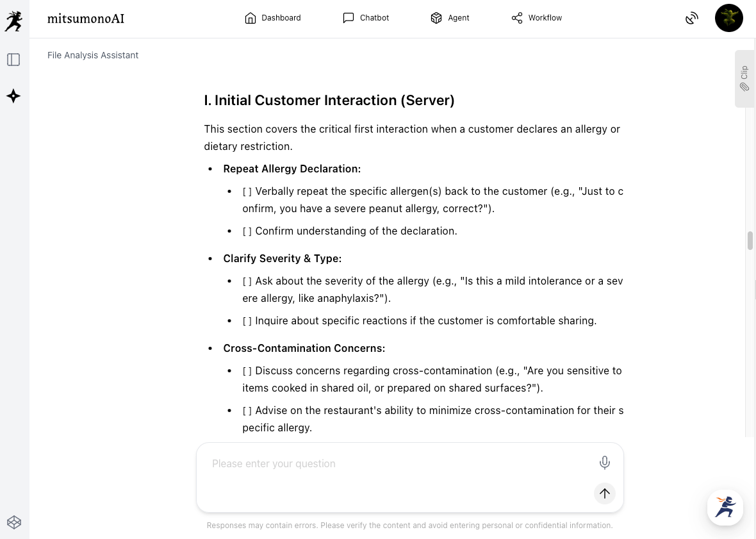This screenshot has width=756, height=539.
Task: Toggle the sidebar panel icon
Action: [13, 60]
